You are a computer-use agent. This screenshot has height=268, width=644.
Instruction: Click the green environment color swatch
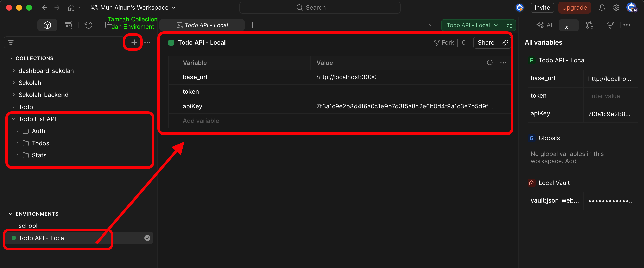click(x=171, y=43)
